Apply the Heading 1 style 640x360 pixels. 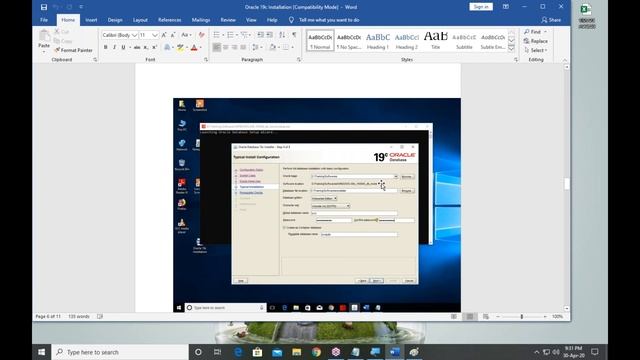378,40
